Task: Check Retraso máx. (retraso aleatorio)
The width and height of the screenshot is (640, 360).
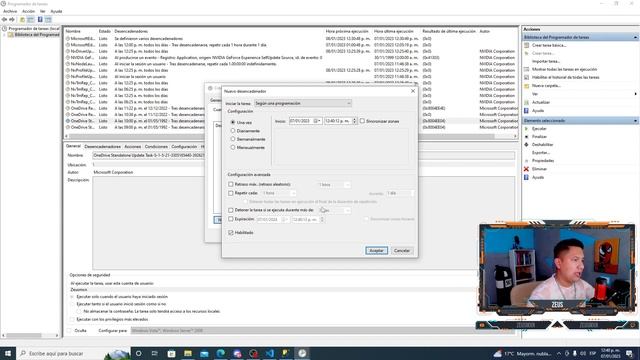Action: click(x=231, y=184)
